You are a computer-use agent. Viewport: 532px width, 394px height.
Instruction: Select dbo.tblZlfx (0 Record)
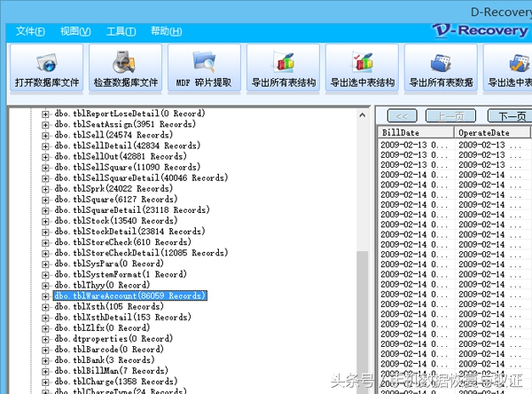point(102,327)
